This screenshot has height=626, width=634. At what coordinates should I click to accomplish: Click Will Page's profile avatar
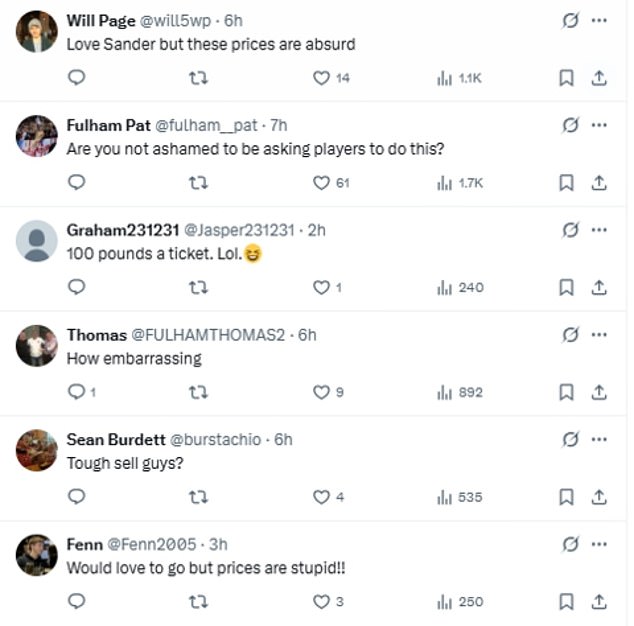(x=37, y=31)
